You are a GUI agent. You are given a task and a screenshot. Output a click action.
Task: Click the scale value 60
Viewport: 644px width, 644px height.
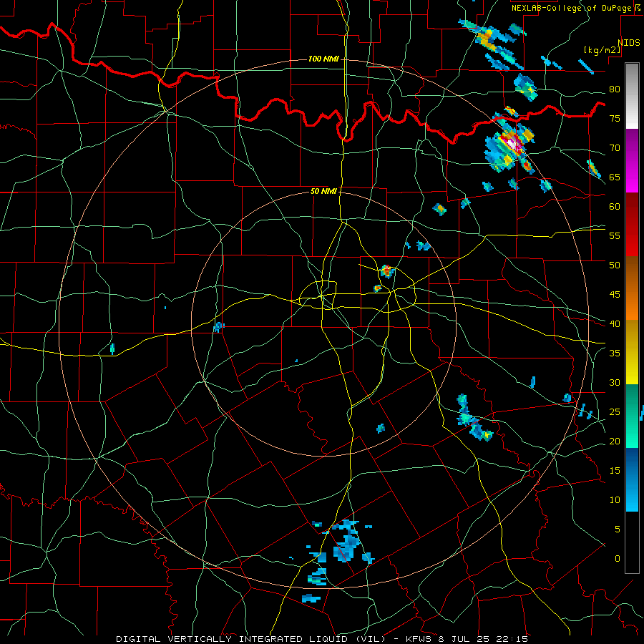[615, 207]
